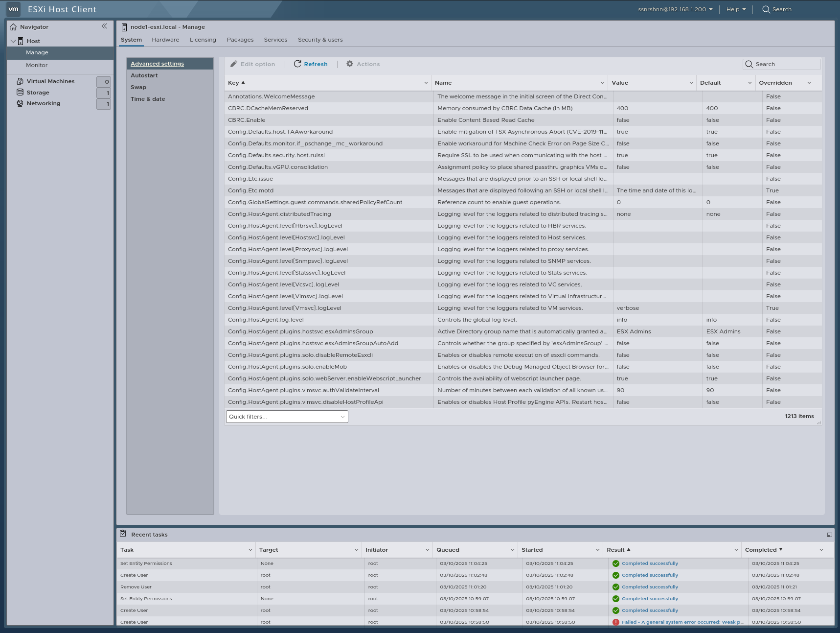Select the Storage item in Navigator
Viewport: 840px width, 633px height.
pos(37,92)
